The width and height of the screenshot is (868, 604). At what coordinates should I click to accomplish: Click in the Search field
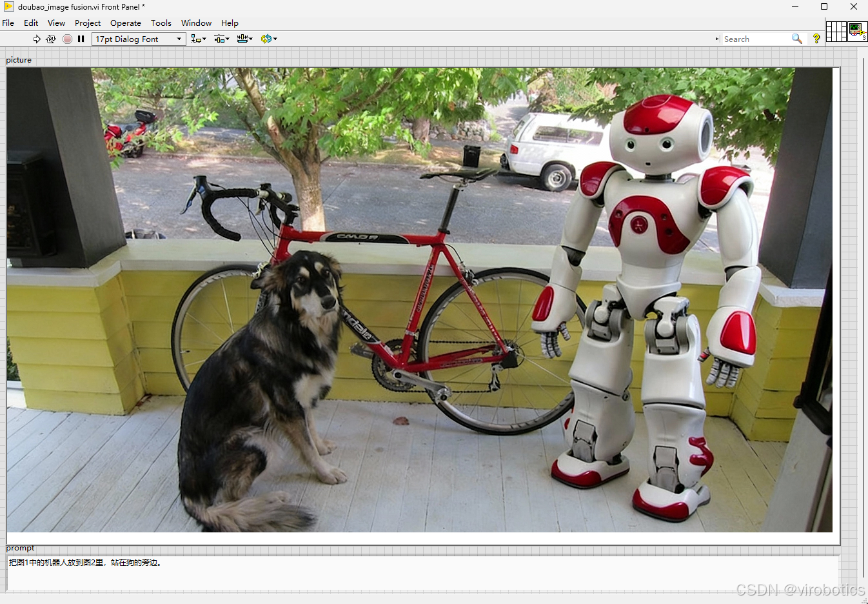point(755,39)
